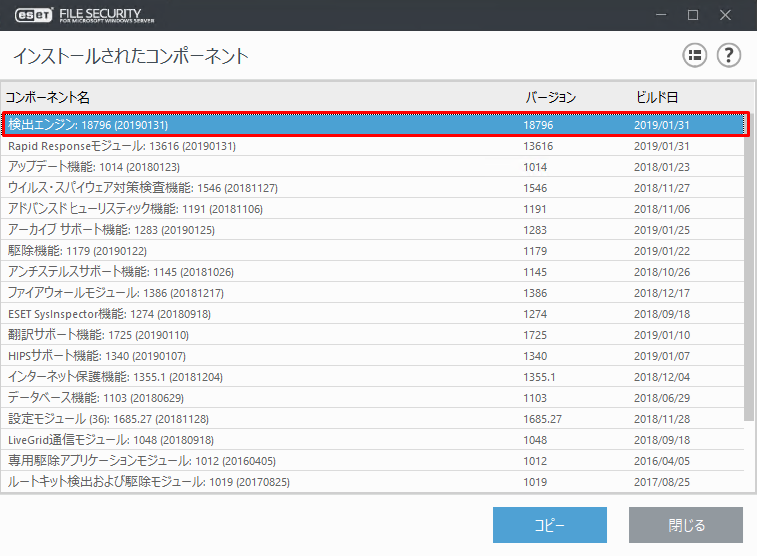
Task: Open help with the question mark icon
Action: (x=729, y=55)
